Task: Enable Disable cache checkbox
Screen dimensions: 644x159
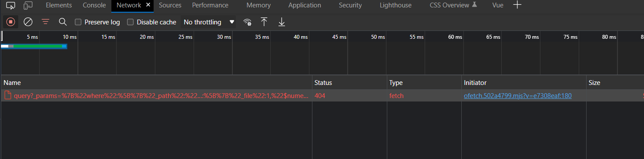Action: (130, 22)
